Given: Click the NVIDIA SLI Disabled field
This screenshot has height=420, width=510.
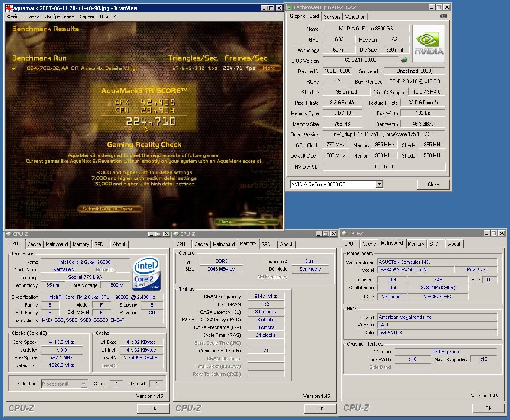Looking at the screenshot, I should tap(384, 167).
